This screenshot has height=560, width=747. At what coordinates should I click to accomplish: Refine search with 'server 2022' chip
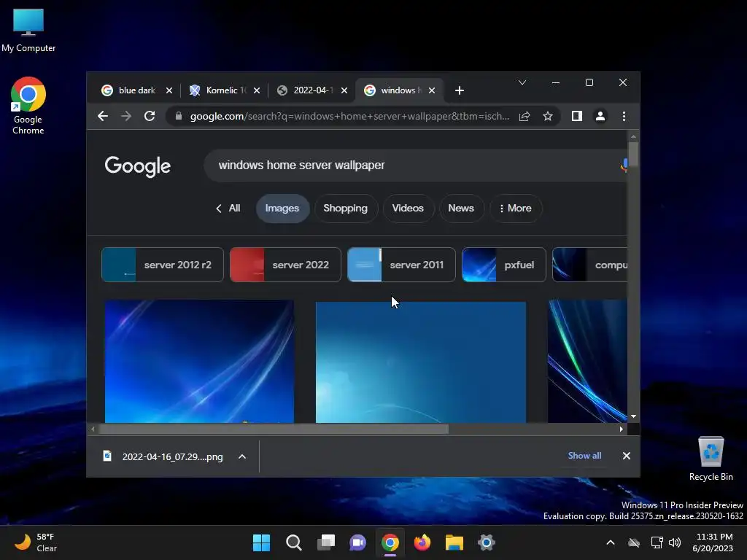(x=285, y=265)
